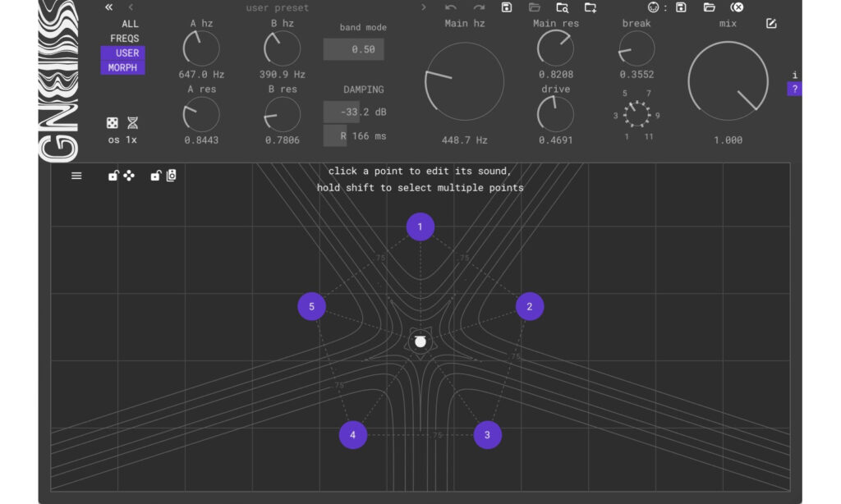Select morph point 5
841x504 pixels.
click(311, 306)
